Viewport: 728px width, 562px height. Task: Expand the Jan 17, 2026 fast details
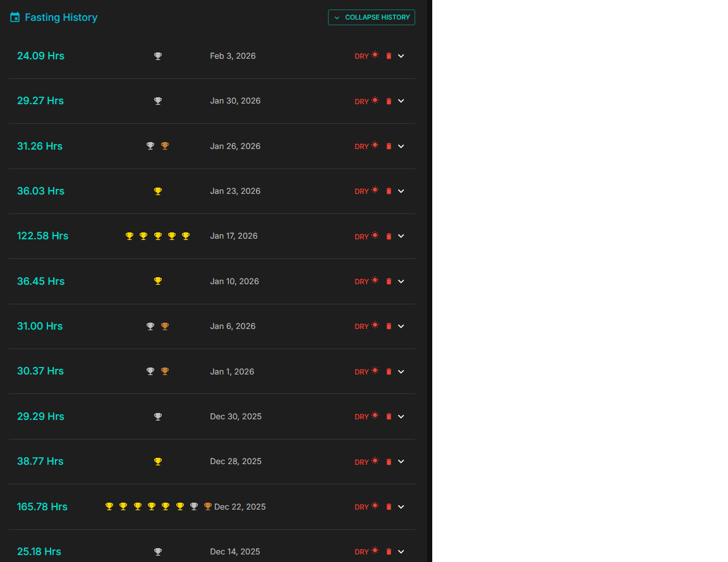point(401,236)
